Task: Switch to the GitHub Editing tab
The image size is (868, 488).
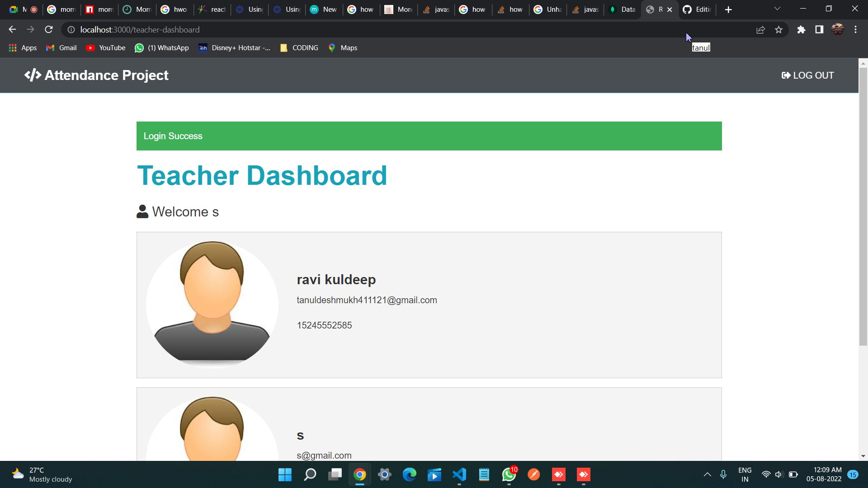Action: [697, 9]
